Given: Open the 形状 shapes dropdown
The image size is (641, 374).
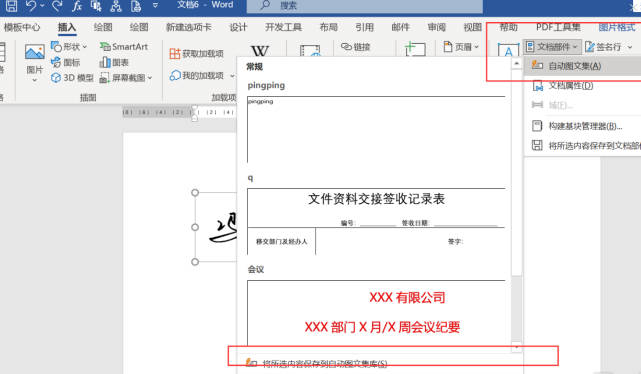Looking at the screenshot, I should [x=69, y=47].
